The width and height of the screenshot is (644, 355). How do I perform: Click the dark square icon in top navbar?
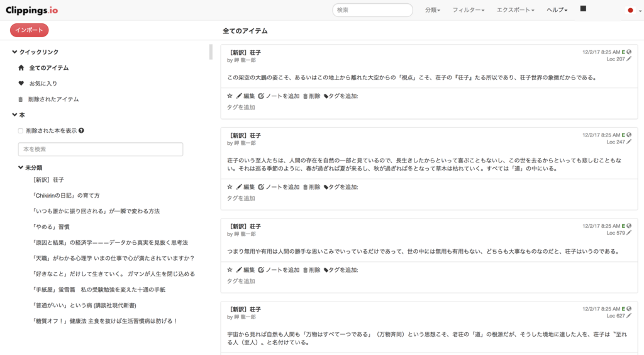click(x=583, y=9)
